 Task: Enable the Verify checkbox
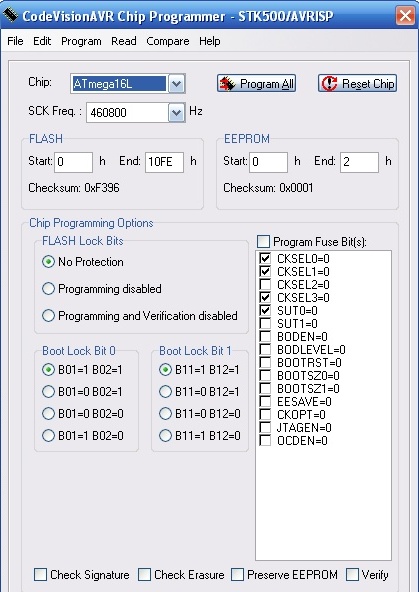pyautogui.click(x=352, y=575)
